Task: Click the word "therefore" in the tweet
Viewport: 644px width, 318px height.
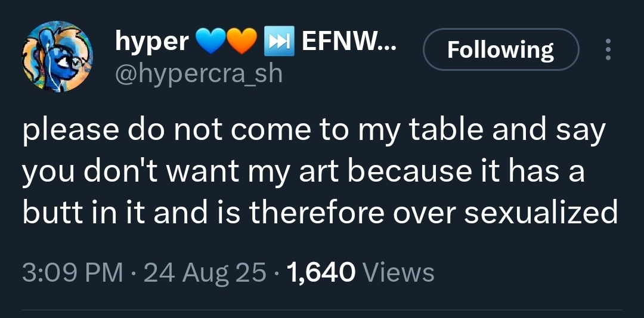Action: [319, 213]
